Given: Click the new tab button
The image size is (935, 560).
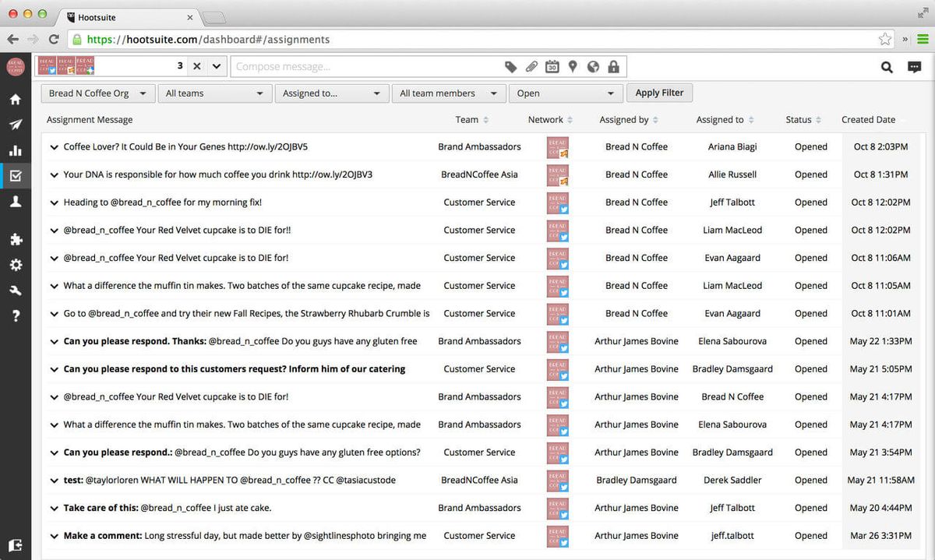Looking at the screenshot, I should (214, 17).
